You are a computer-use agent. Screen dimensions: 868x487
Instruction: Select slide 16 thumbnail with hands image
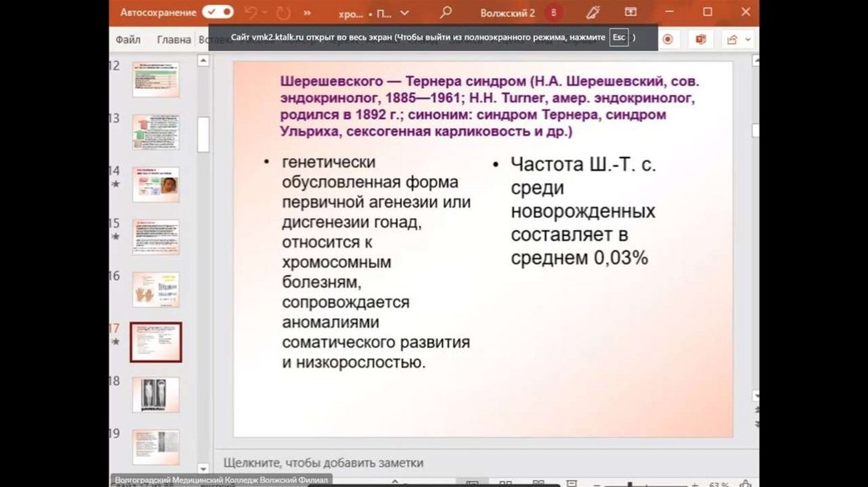pos(155,289)
